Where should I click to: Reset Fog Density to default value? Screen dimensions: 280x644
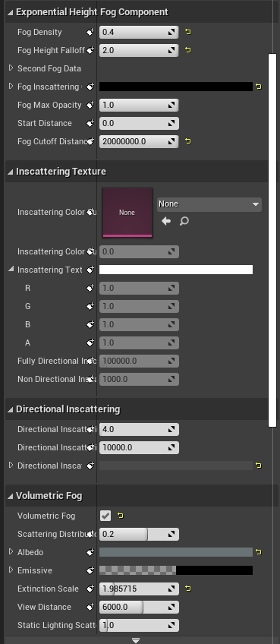click(188, 32)
